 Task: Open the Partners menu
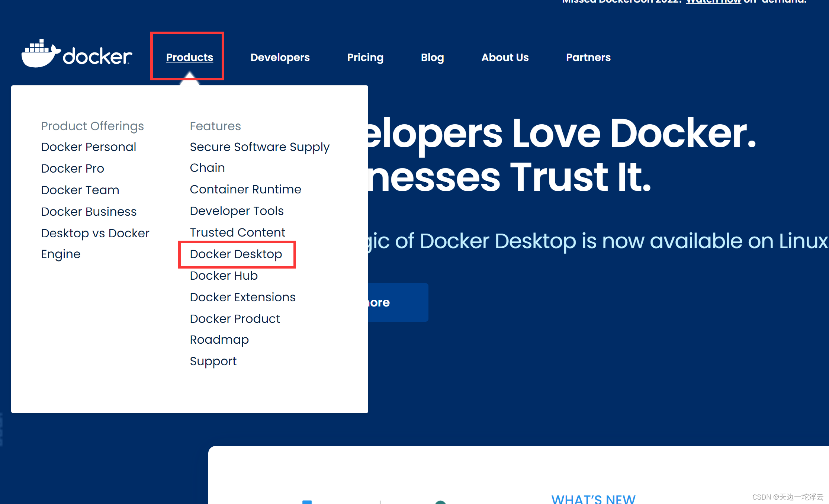click(588, 57)
